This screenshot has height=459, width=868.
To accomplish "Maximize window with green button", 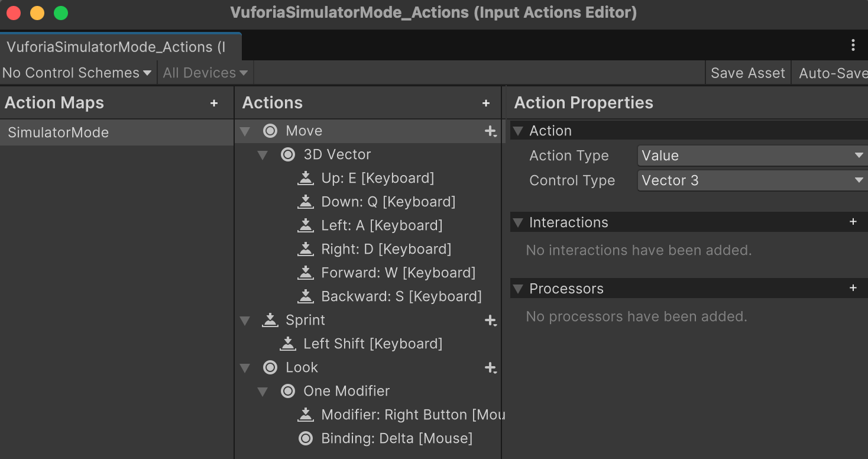I will coord(60,13).
